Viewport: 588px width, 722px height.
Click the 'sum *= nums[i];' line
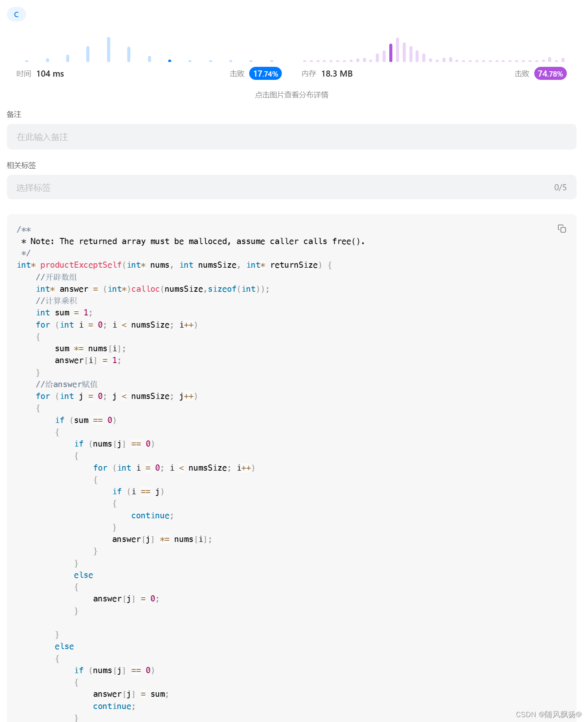pos(90,348)
